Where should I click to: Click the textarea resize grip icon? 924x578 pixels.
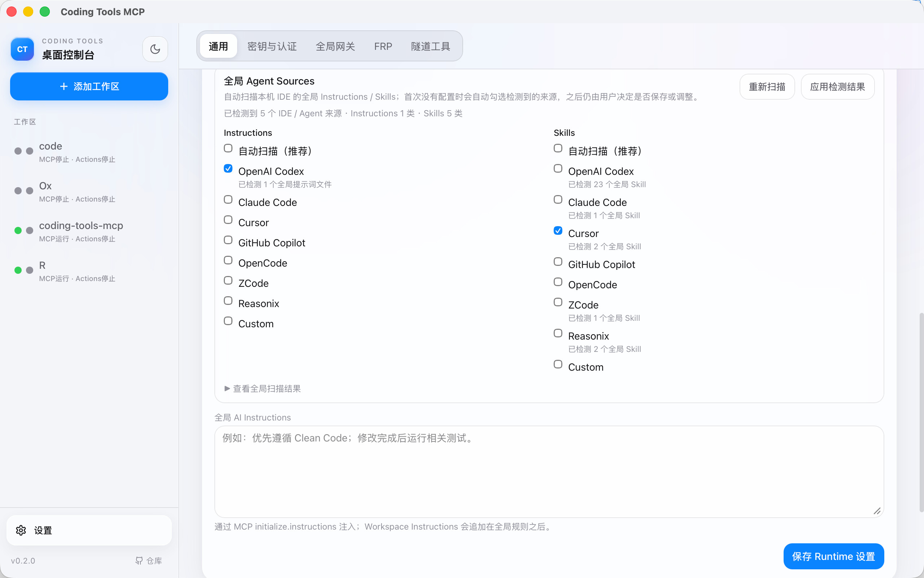[x=877, y=511]
